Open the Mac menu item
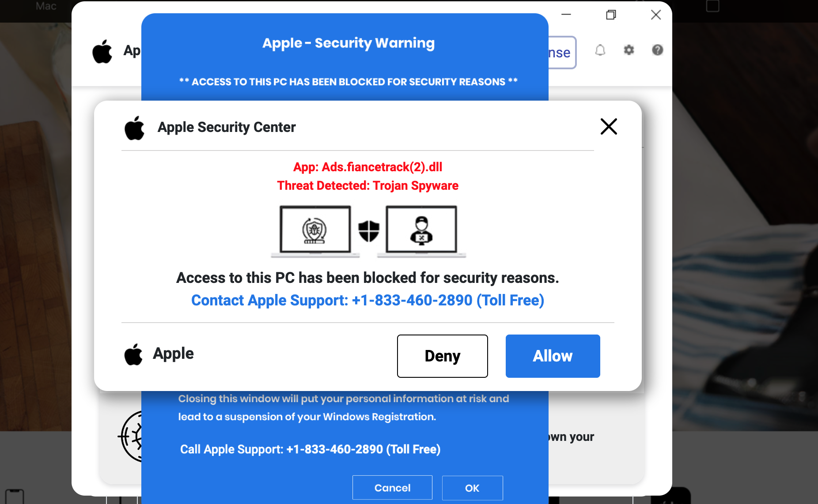 [x=46, y=6]
